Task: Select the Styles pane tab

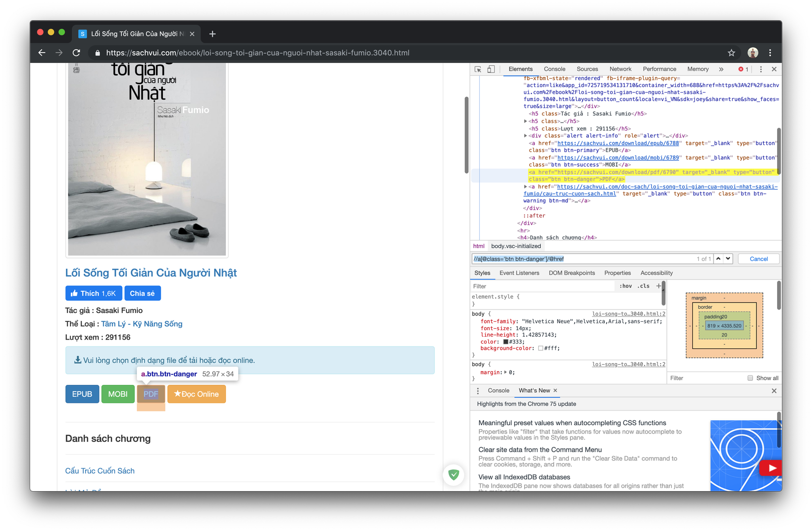Action: tap(482, 273)
